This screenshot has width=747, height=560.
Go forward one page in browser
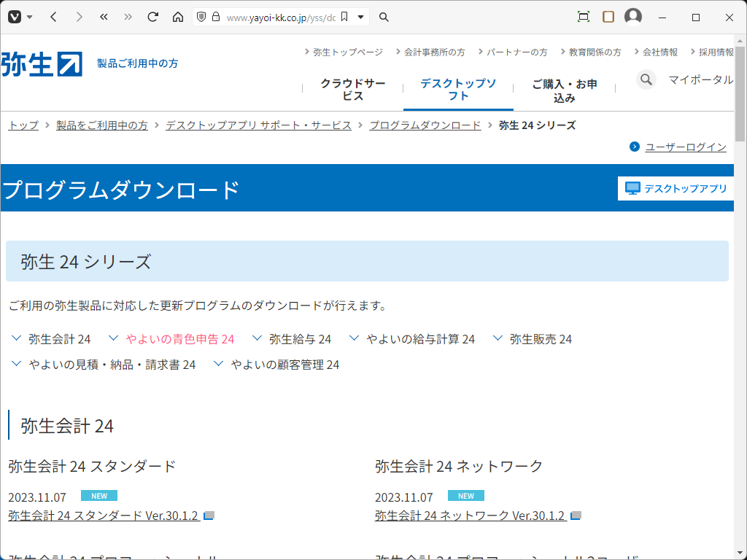coord(79,17)
